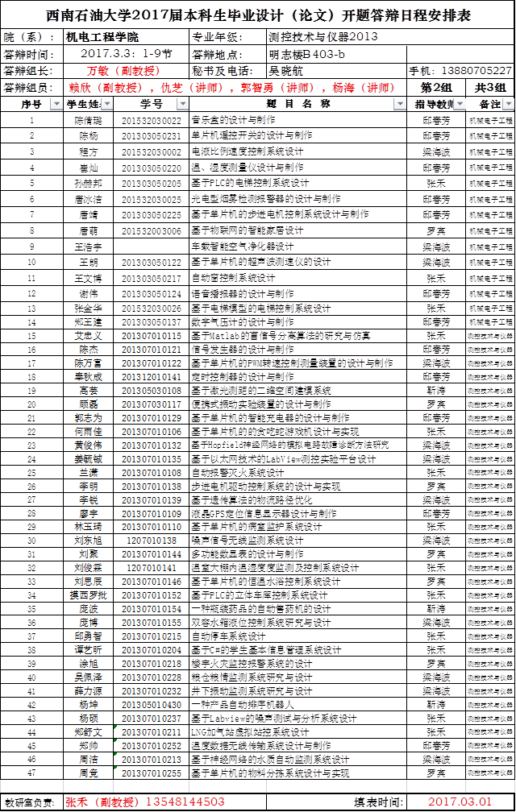Click student ID 1207010138 cell

tap(152, 541)
